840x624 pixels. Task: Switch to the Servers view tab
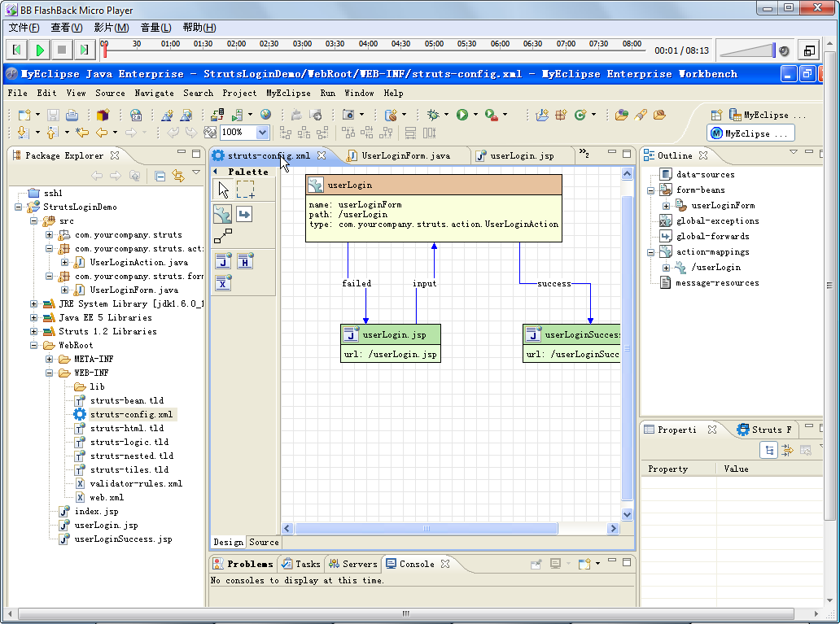point(353,564)
